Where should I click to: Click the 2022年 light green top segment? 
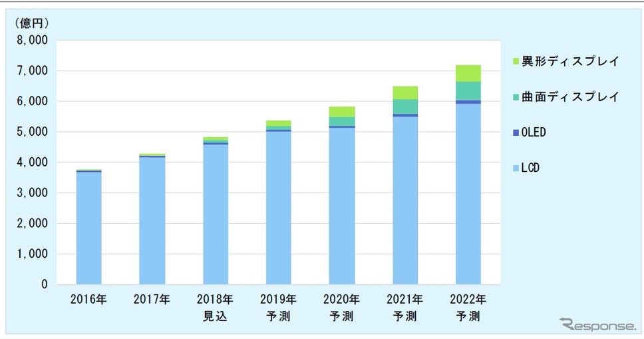[x=468, y=73]
